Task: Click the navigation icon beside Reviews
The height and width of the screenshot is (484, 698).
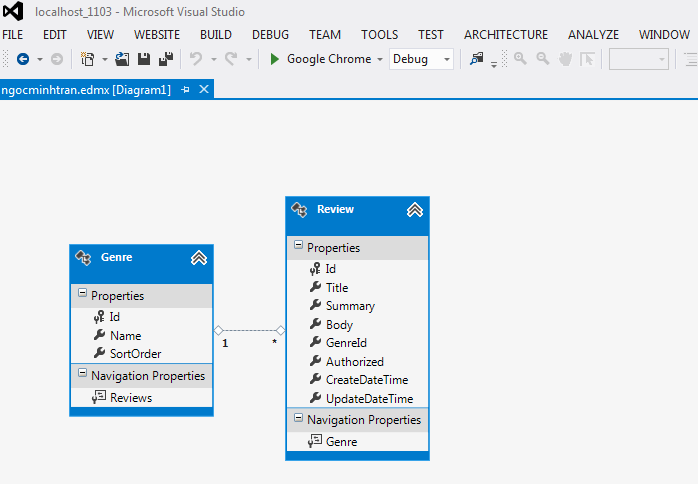Action: point(99,397)
